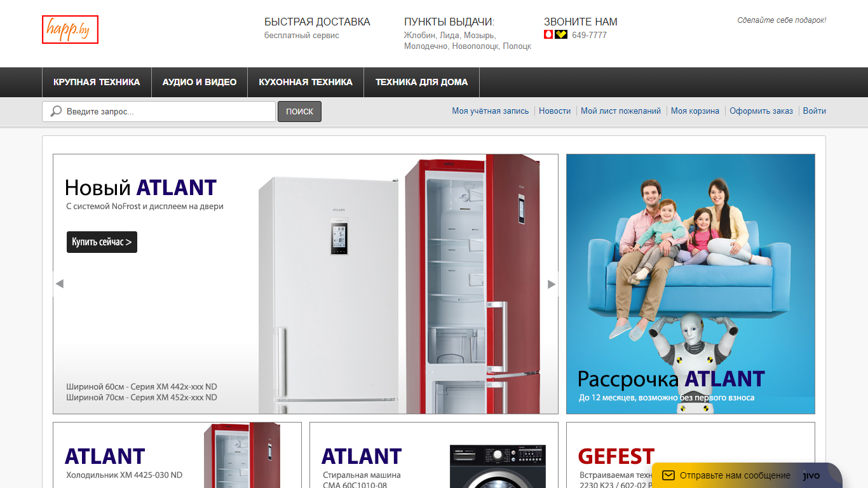Viewport: 868px width, 488px height.
Task: Click the envelope icon in chat widget
Action: 668,475
